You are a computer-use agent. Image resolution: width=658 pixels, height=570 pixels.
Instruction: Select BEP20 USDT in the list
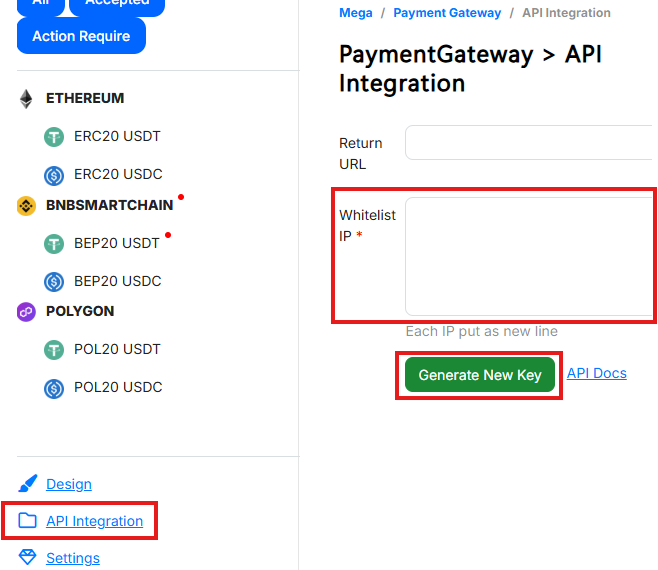(x=117, y=243)
